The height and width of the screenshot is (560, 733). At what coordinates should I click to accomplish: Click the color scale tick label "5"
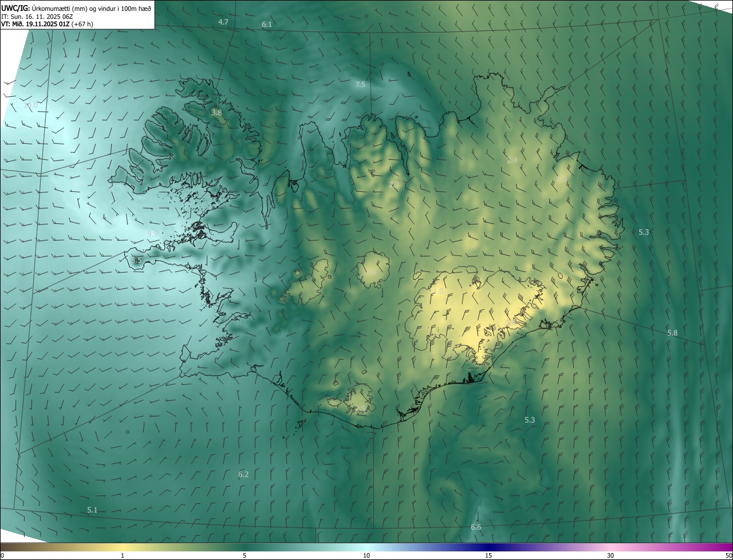coord(245,555)
